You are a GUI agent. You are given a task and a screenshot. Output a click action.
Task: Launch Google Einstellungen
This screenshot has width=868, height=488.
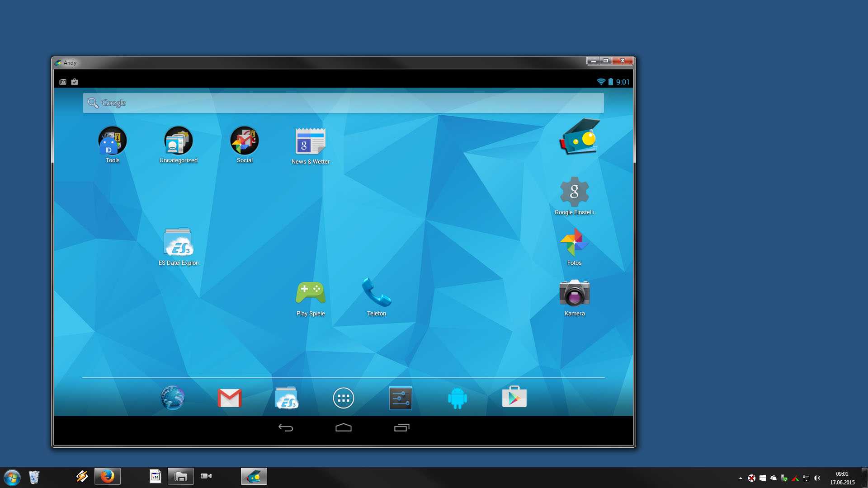point(574,192)
